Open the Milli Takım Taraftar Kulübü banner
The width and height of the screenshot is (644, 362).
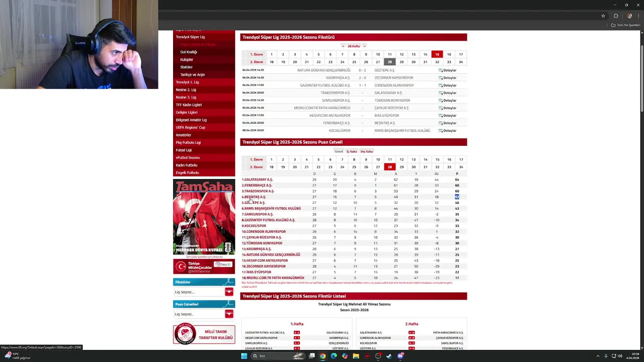[x=204, y=334]
